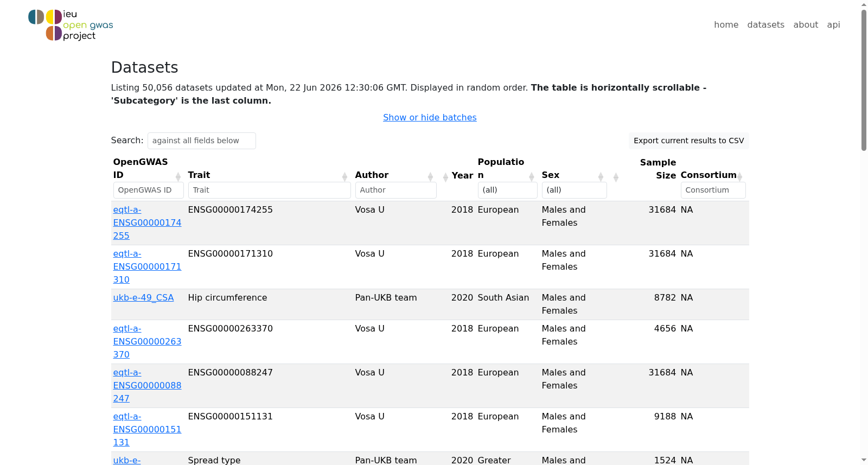Focus the Search all fields box

(201, 141)
